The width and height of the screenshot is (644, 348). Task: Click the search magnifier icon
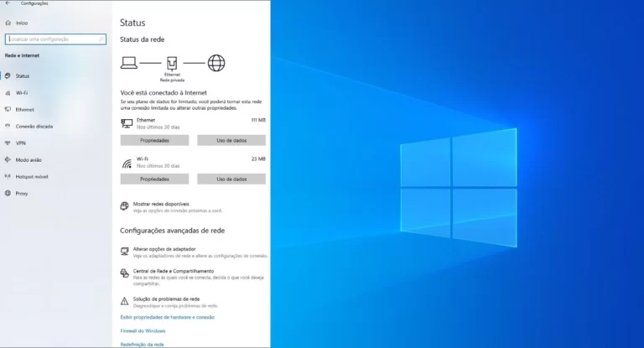101,39
